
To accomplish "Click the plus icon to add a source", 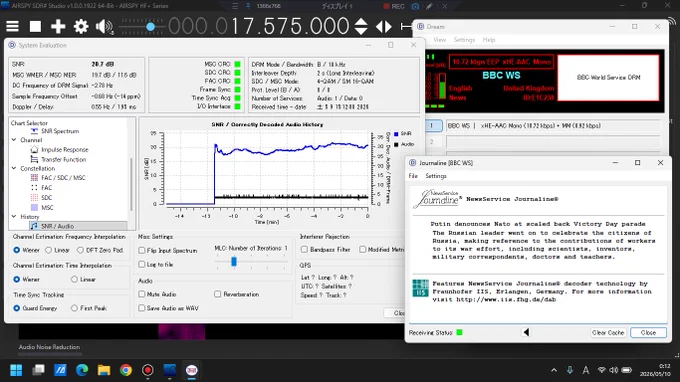I will [58, 26].
